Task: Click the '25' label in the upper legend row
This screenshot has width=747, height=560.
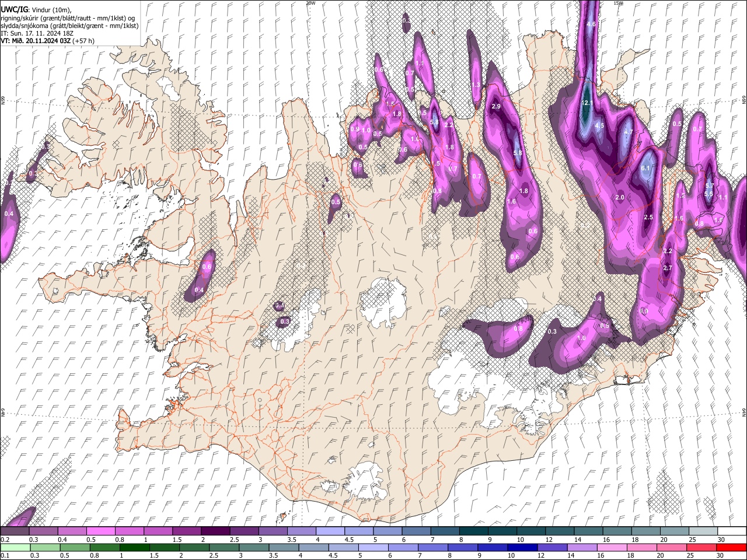Action: point(693,540)
